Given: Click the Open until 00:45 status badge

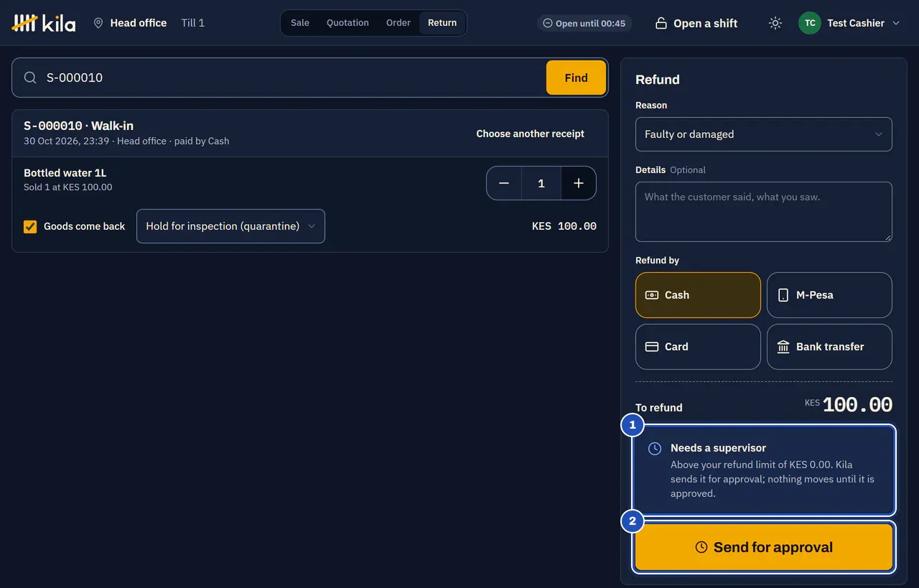Looking at the screenshot, I should (x=584, y=23).
